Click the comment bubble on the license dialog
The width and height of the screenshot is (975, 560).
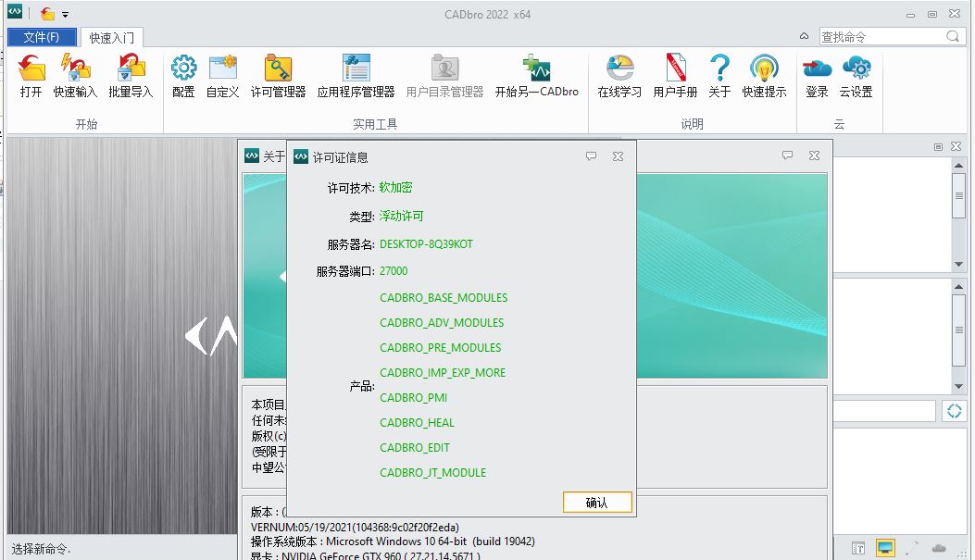tap(591, 156)
